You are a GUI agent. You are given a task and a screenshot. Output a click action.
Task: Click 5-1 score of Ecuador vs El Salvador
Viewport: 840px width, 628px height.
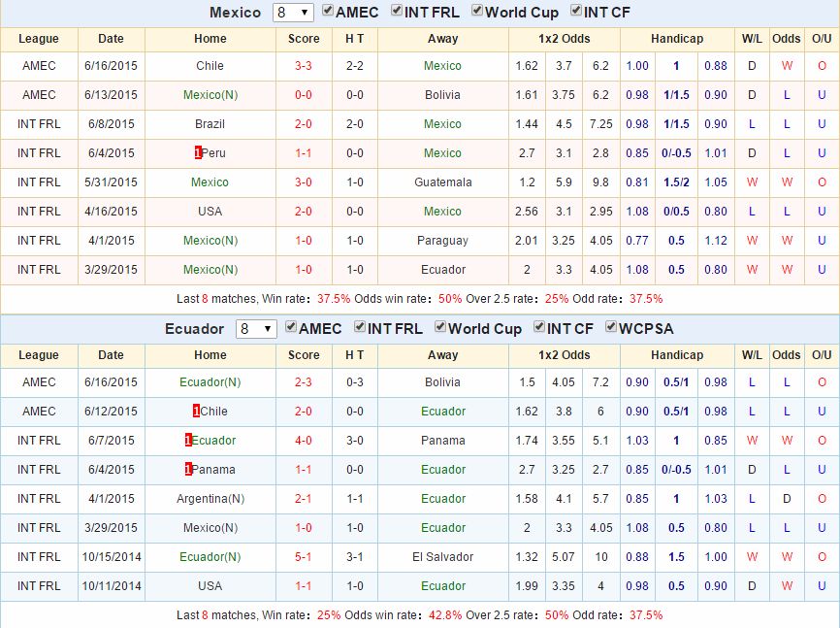304,557
